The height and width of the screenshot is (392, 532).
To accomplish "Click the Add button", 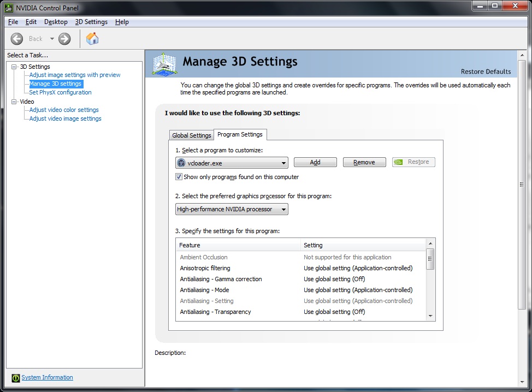I will [x=315, y=162].
